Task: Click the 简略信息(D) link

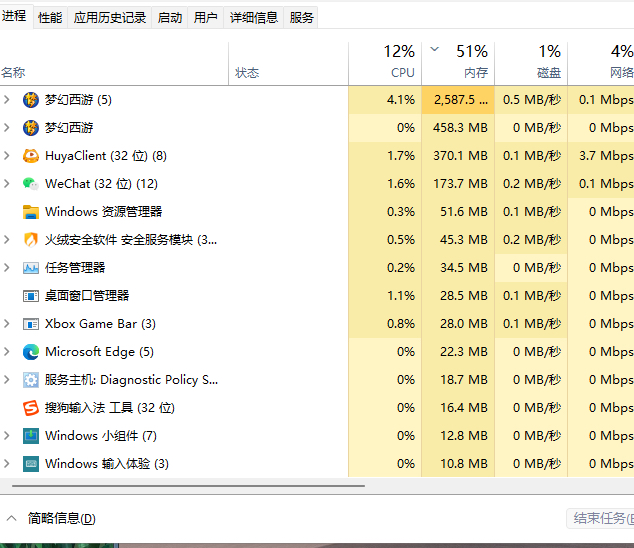Action: [61, 518]
